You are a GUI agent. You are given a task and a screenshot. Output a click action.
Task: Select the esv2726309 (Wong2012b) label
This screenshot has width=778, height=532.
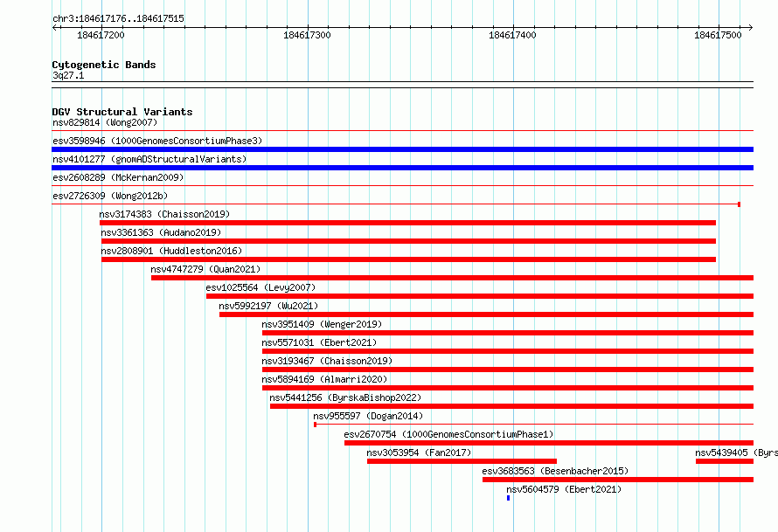click(110, 196)
